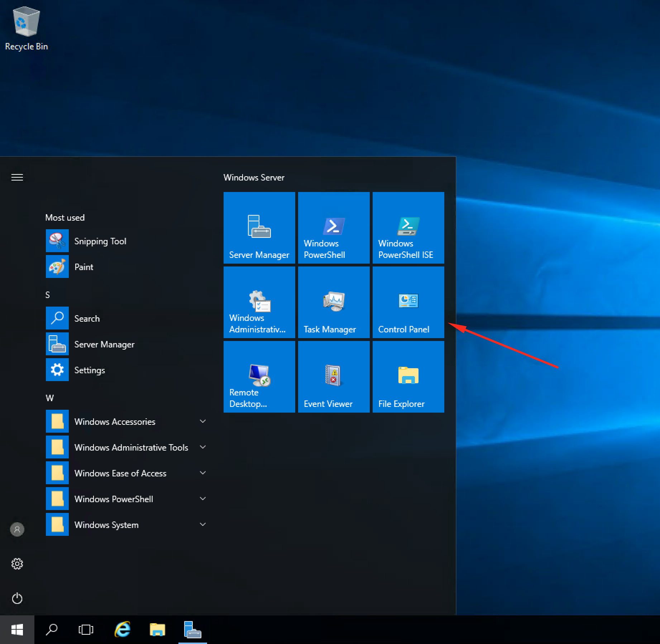This screenshot has width=660, height=644.
Task: Open Settings from the Start menu
Action: click(x=89, y=370)
